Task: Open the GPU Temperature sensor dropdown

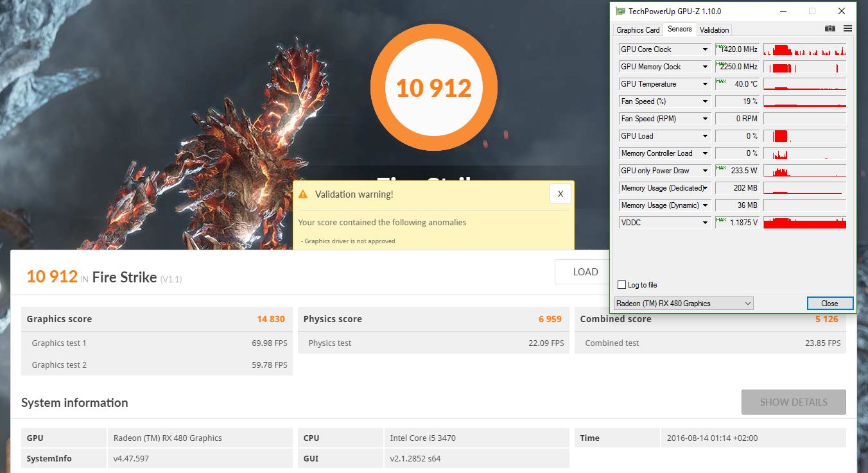Action: tap(705, 84)
